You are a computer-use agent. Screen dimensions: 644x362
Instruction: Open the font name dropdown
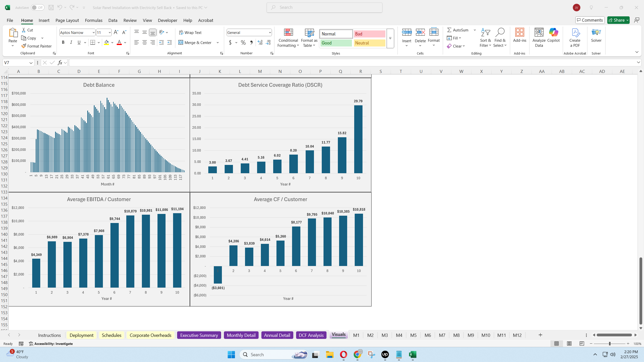(94, 32)
